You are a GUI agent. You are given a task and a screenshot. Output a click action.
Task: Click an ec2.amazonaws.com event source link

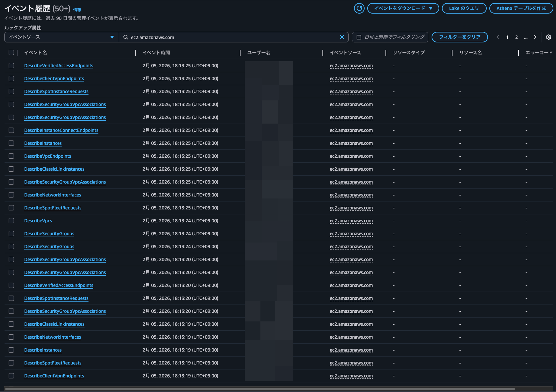(x=351, y=66)
